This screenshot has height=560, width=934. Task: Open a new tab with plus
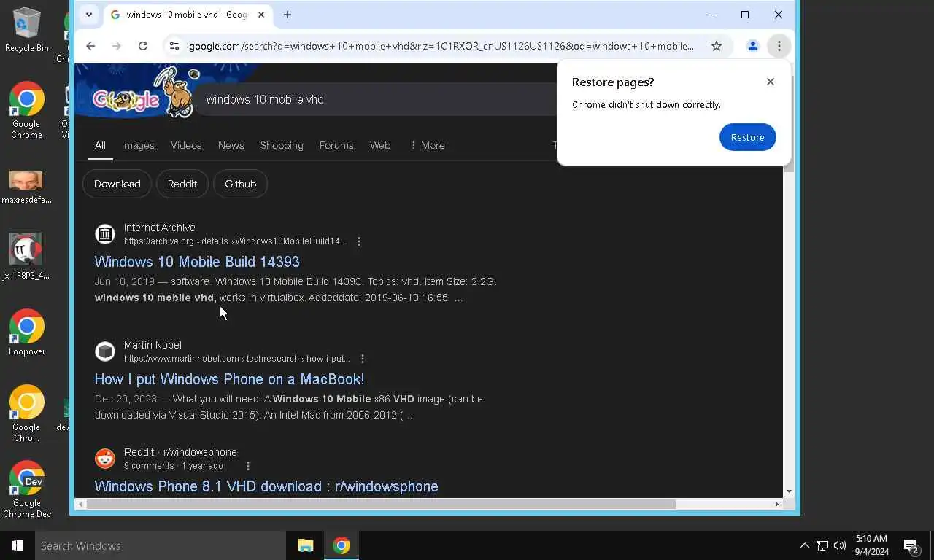pos(287,15)
